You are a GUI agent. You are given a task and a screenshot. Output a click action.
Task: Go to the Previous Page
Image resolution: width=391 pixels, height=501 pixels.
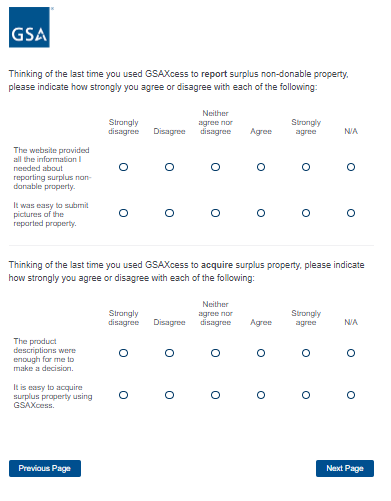(x=45, y=468)
